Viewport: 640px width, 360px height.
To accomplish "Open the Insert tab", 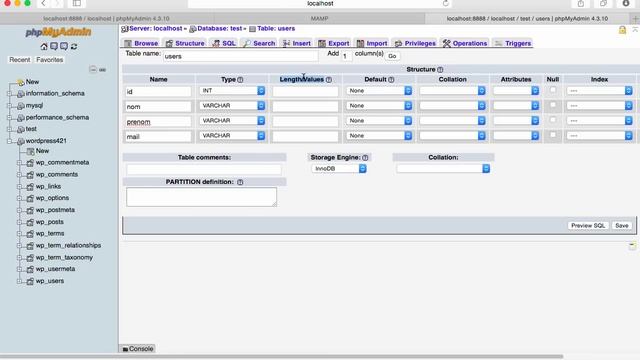I will point(297,43).
